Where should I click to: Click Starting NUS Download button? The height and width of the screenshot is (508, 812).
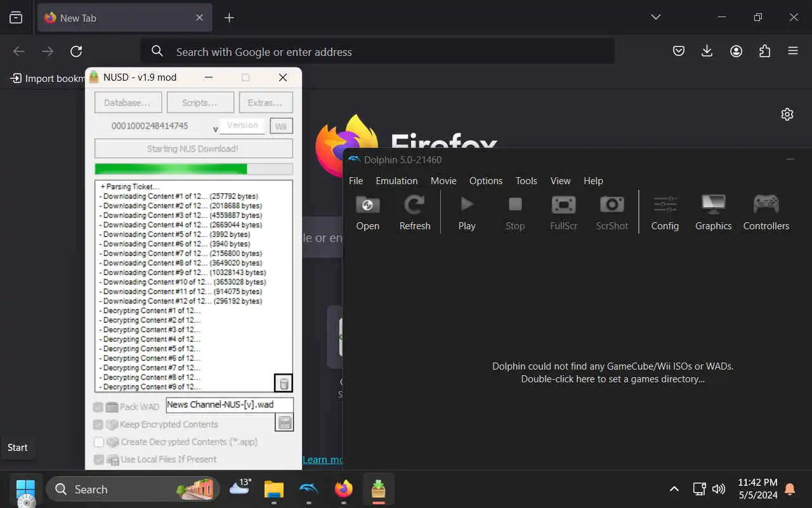coord(193,149)
